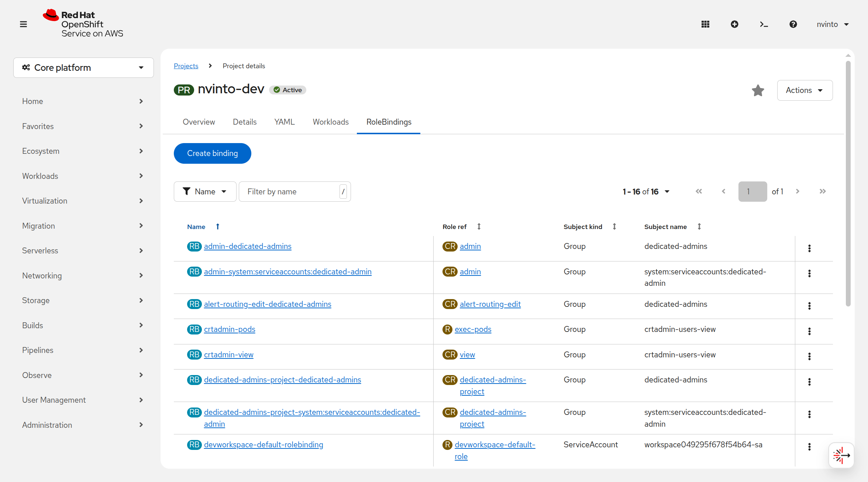Open kebab menu for crtadmin-pods row

pos(809,331)
